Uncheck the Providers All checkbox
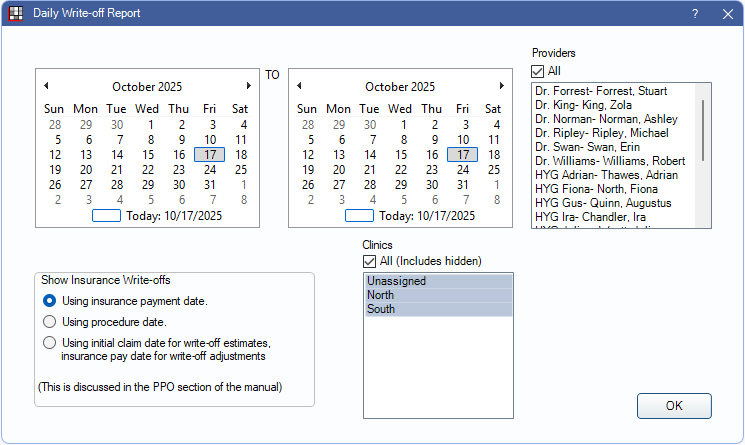745x445 pixels. coord(538,71)
